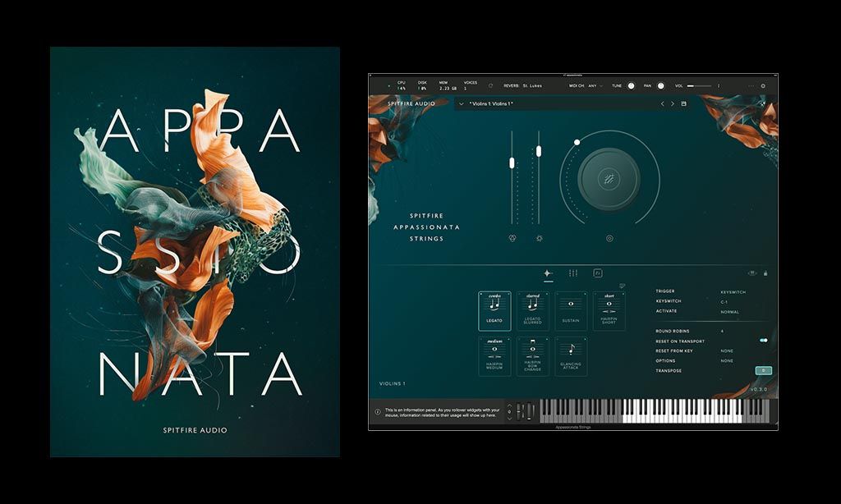Click the dynamics icon under right slider
The height and width of the screenshot is (504, 841).
(x=539, y=238)
